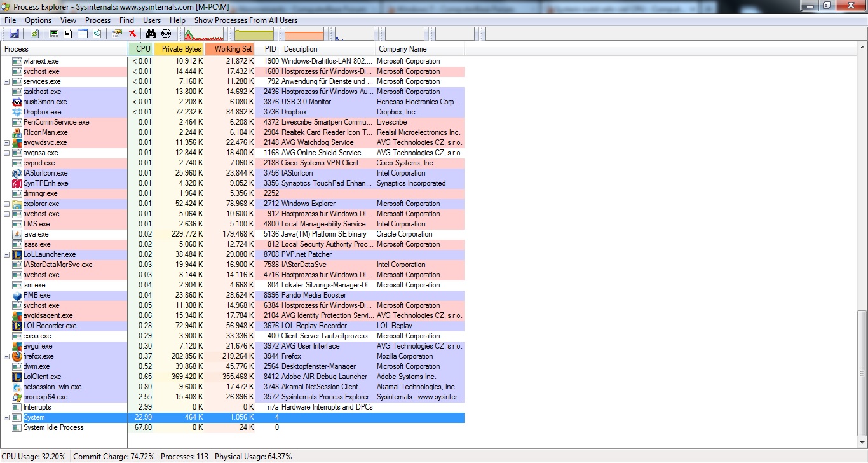Click the View DLLs/Handles toolbar icon
868x463 pixels.
pyautogui.click(x=97, y=34)
